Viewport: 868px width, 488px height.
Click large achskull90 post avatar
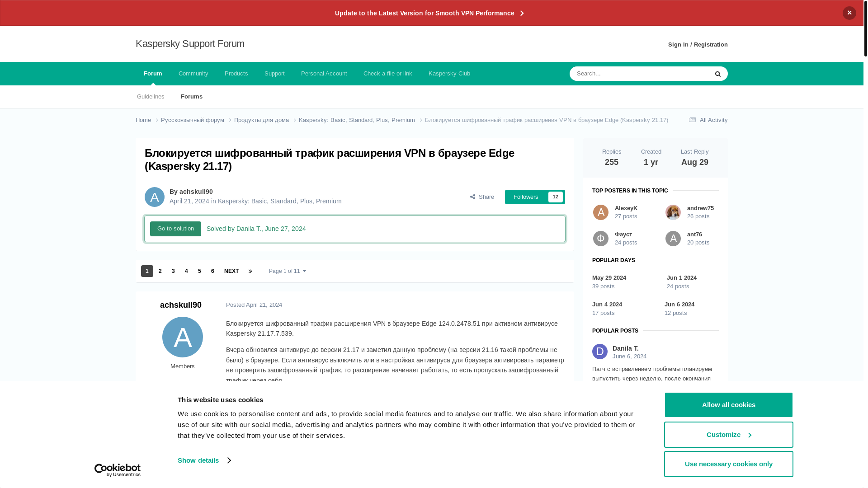[x=183, y=337]
